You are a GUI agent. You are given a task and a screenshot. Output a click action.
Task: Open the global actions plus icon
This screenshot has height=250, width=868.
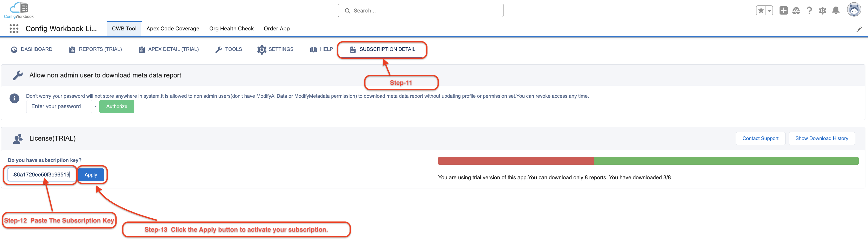[783, 10]
